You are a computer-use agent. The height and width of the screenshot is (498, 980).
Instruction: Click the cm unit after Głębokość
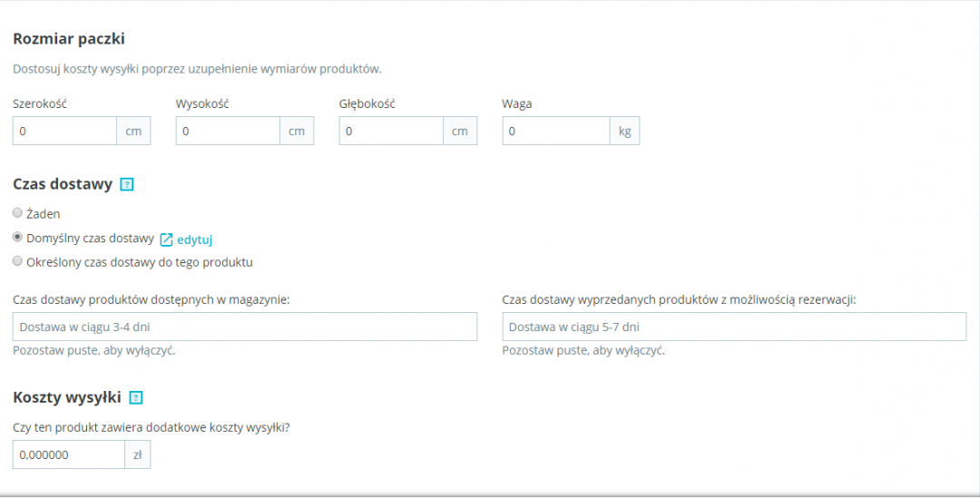[x=460, y=132]
